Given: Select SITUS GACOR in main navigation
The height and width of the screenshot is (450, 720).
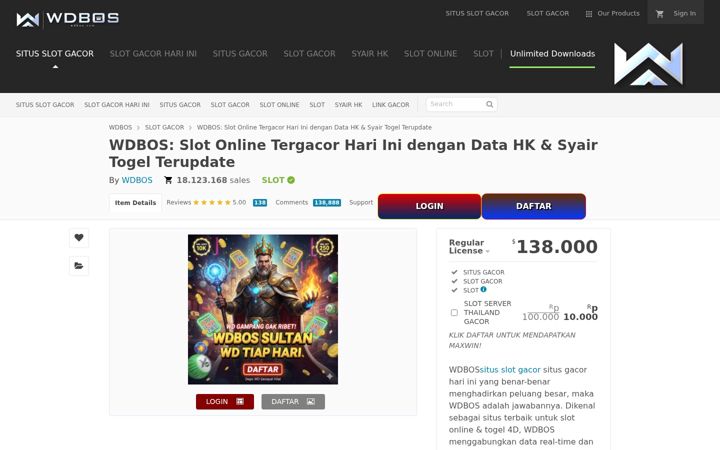Looking at the screenshot, I should tap(240, 54).
